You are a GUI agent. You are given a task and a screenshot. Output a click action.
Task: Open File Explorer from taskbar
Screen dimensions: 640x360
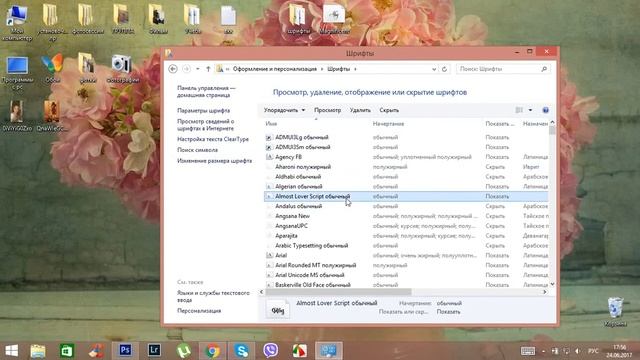point(38,351)
